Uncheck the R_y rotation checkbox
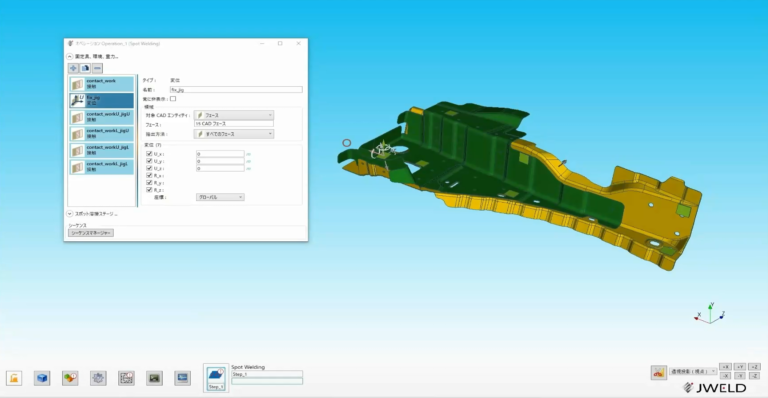 [149, 183]
